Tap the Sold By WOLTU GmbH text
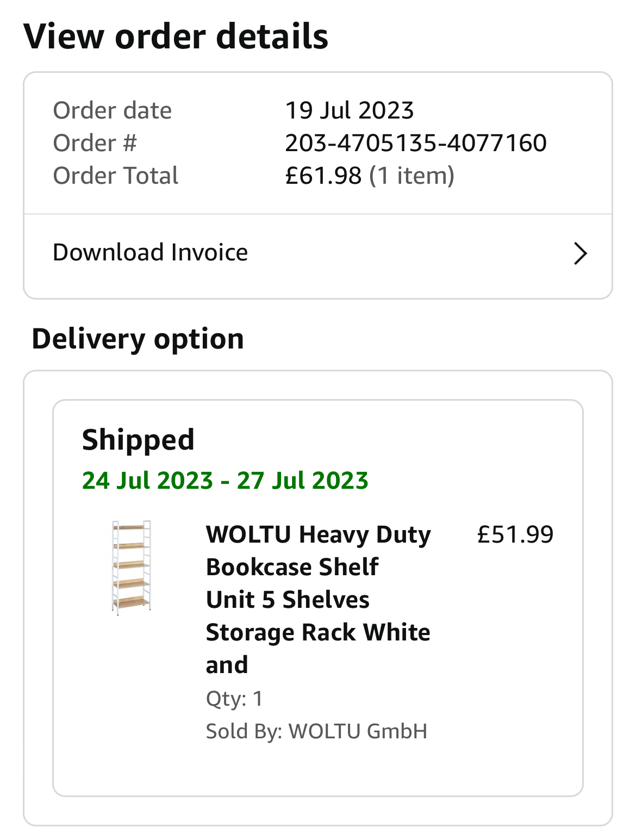This screenshot has height=840, width=636. (x=316, y=731)
